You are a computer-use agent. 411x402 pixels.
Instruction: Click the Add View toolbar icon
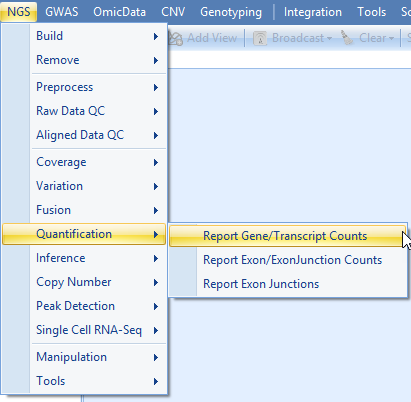click(176, 38)
